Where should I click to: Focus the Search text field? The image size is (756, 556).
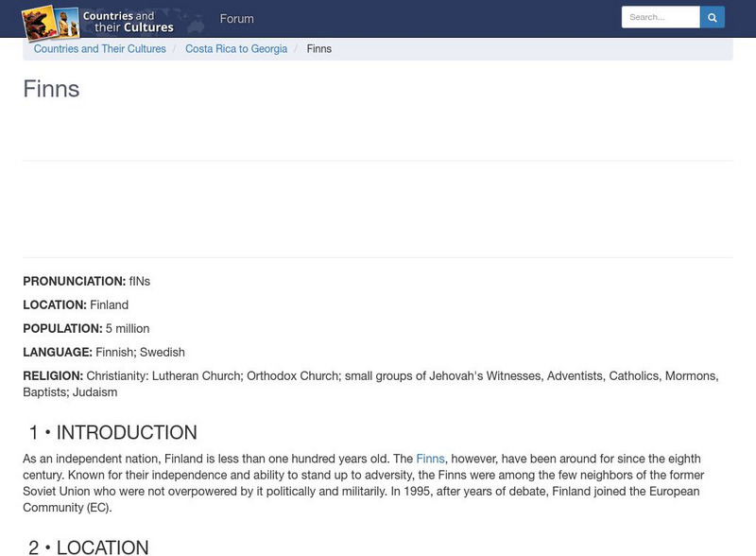660,17
